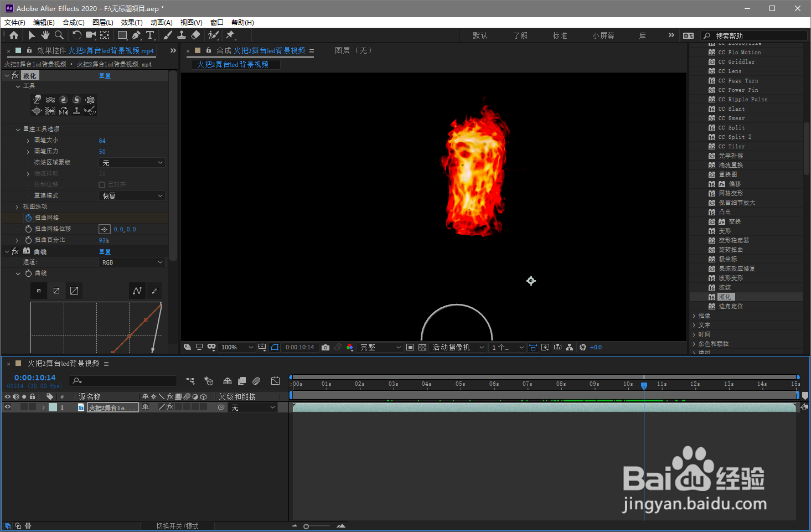Select the Rectangle shape tool
Screen dimensions: 811x532
pyautogui.click(x=122, y=35)
